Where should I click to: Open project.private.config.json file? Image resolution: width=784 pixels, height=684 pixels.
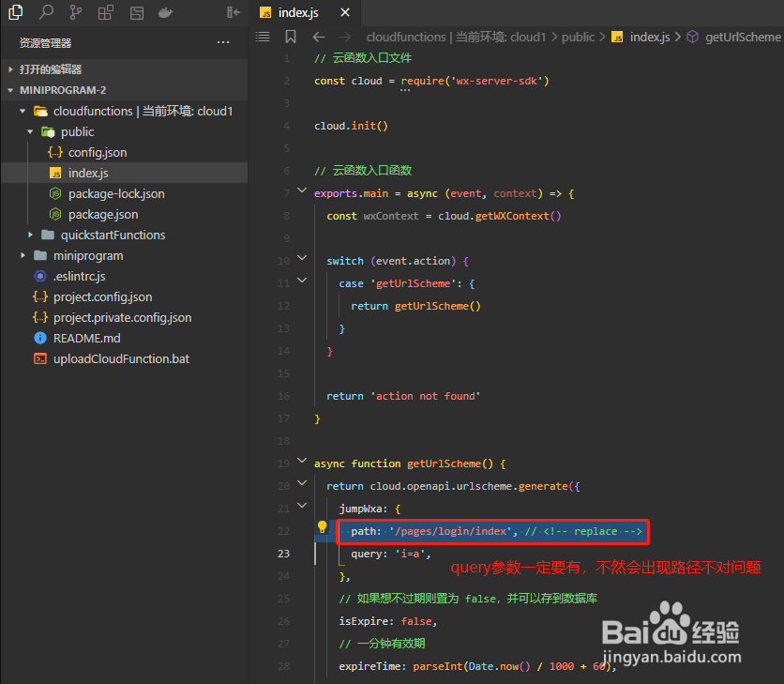click(124, 317)
